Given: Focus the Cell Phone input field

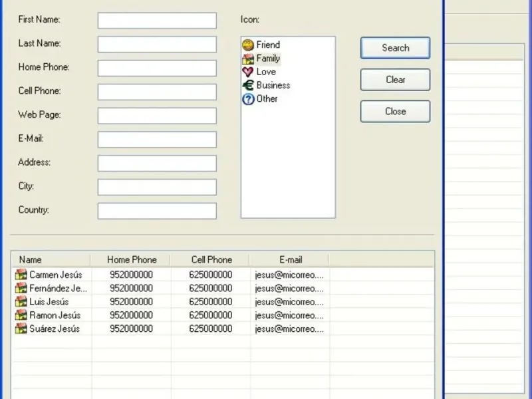Looking at the screenshot, I should click(x=157, y=92).
